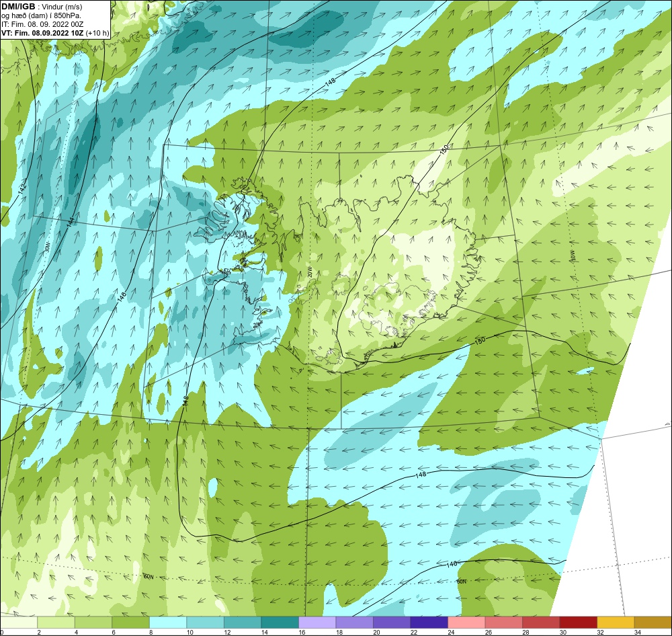Click the 22–24 m/s deep indigo legend swatch

pyautogui.click(x=429, y=623)
